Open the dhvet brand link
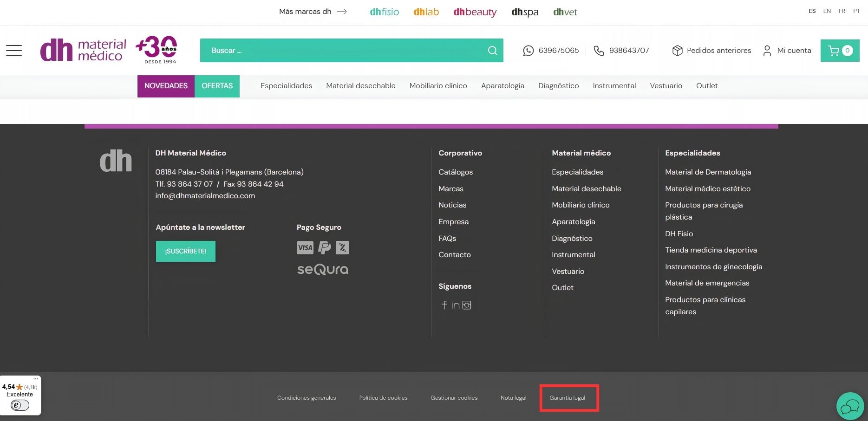 click(x=565, y=12)
